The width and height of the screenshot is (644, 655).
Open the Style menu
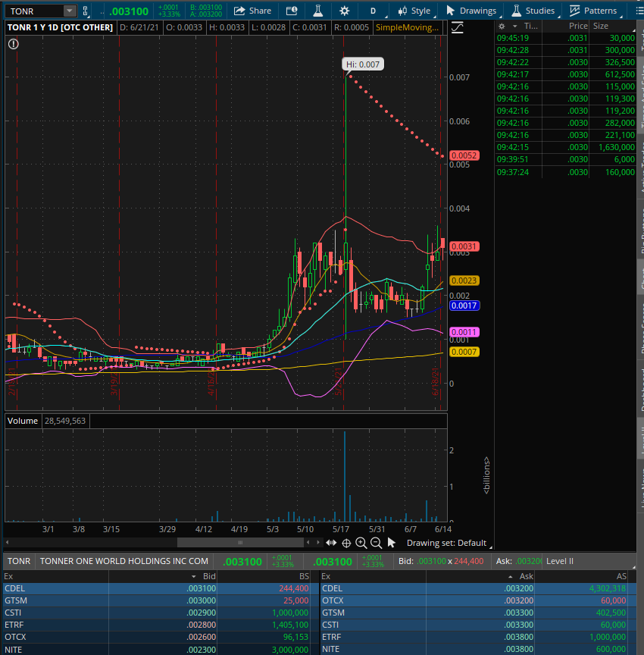pyautogui.click(x=414, y=11)
